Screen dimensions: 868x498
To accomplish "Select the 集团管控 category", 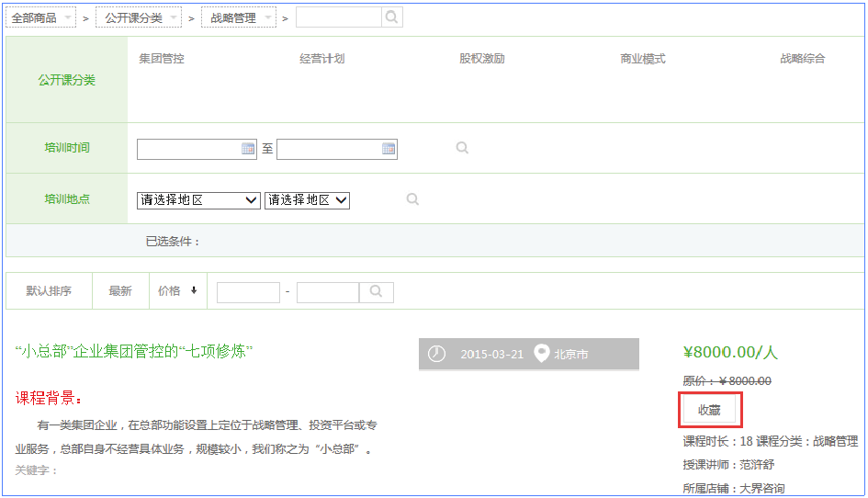I will tap(162, 59).
